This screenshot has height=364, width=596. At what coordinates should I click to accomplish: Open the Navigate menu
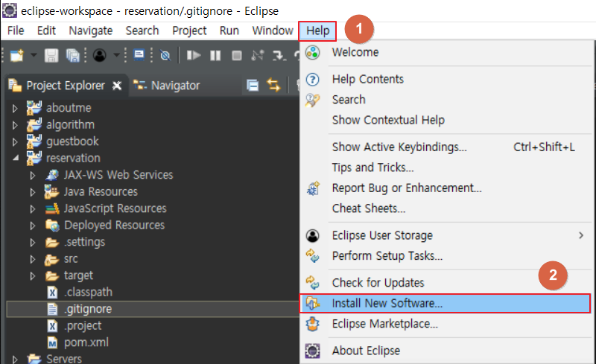point(91,31)
